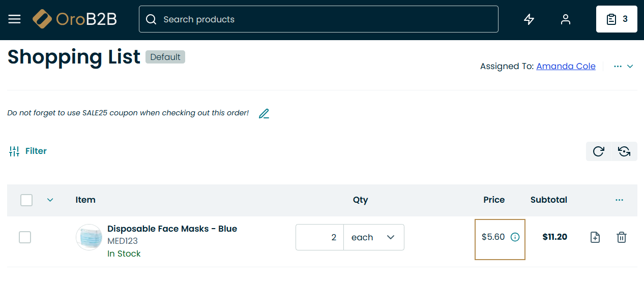Expand the select-all chevron dropdown
Viewport: 644px width, 285px height.
tap(50, 200)
